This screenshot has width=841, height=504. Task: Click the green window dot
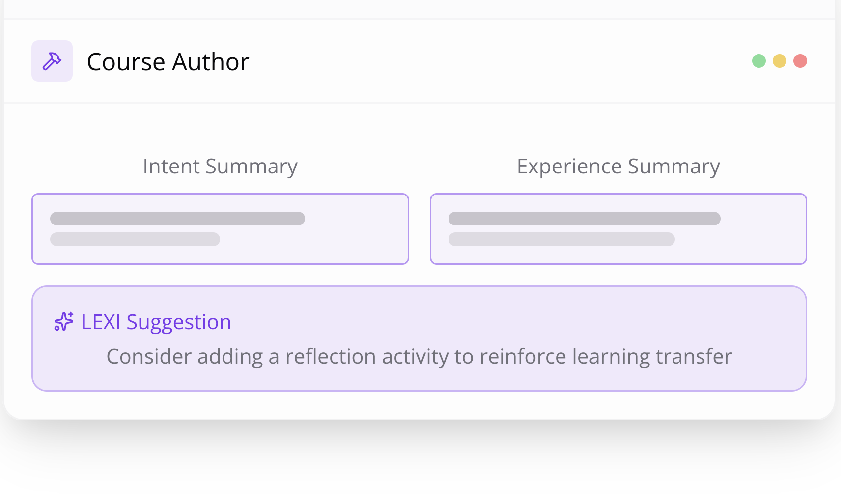click(x=759, y=61)
